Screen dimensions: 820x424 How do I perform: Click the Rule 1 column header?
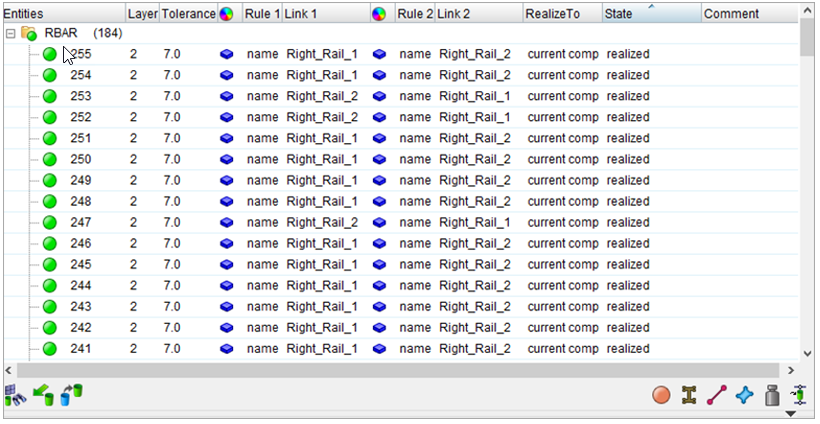click(263, 14)
